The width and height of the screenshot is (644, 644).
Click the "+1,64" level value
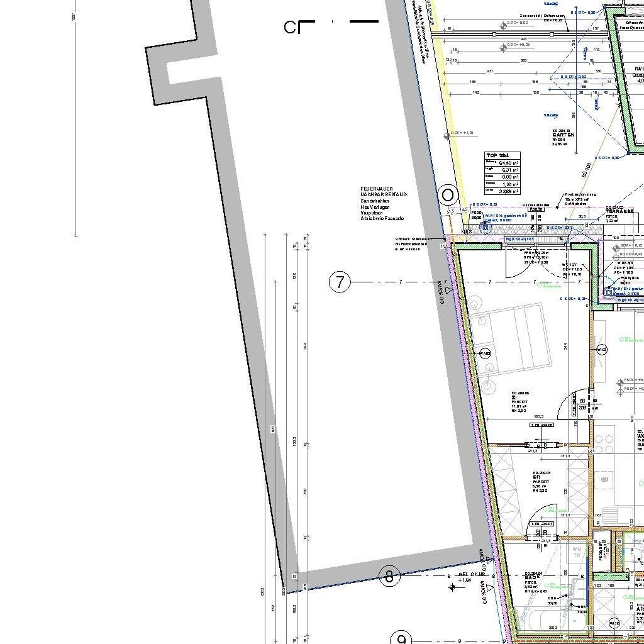pyautogui.click(x=464, y=580)
